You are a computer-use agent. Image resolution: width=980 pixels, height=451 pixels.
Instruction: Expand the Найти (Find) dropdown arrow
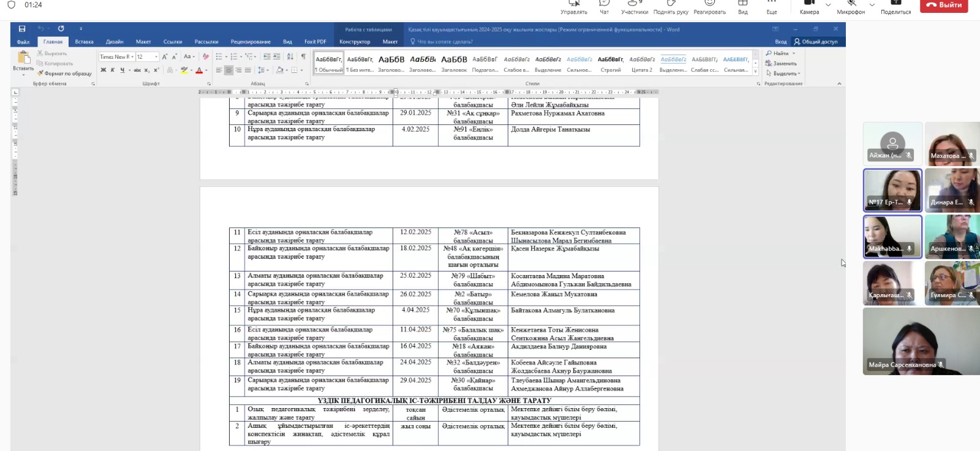coord(794,54)
